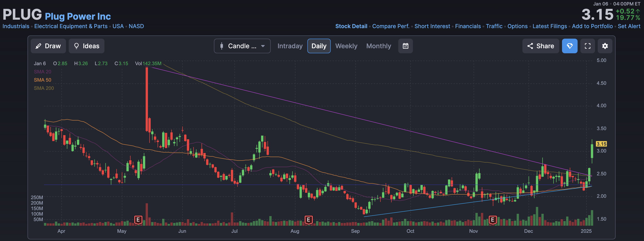The image size is (644, 241).
Task: Switch to the Intraday timeframe
Action: [290, 46]
